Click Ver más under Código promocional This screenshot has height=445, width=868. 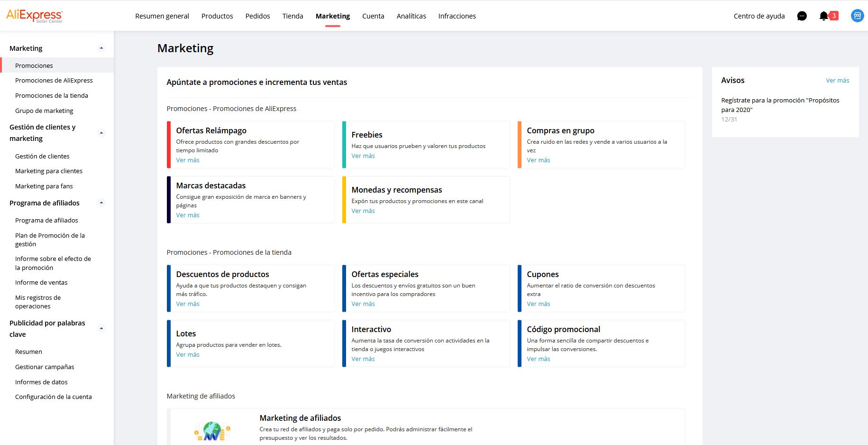coord(539,359)
